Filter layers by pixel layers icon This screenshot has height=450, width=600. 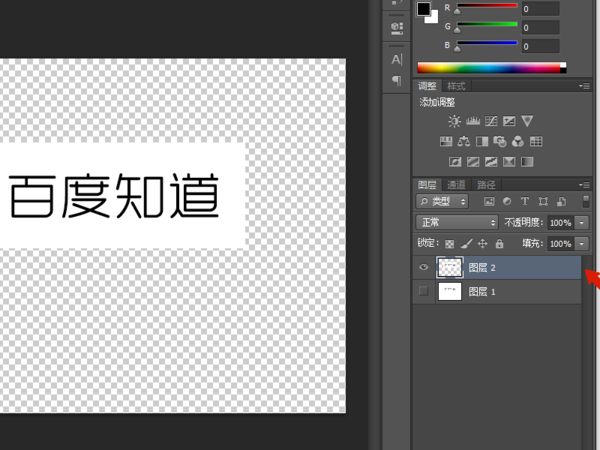[x=489, y=202]
